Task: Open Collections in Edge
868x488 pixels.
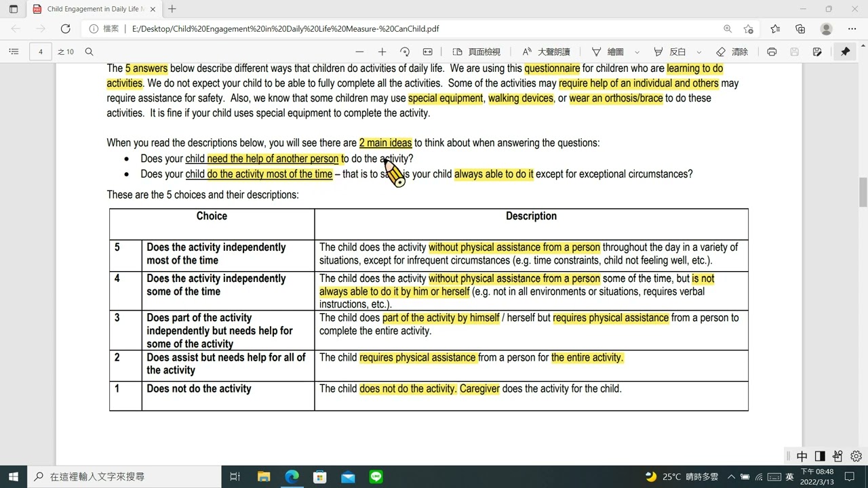Action: pyautogui.click(x=800, y=29)
